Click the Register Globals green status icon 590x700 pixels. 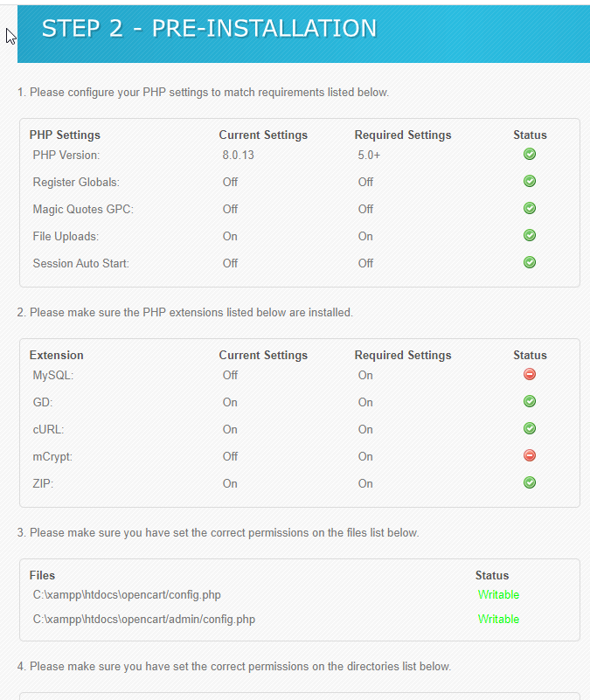(x=530, y=181)
